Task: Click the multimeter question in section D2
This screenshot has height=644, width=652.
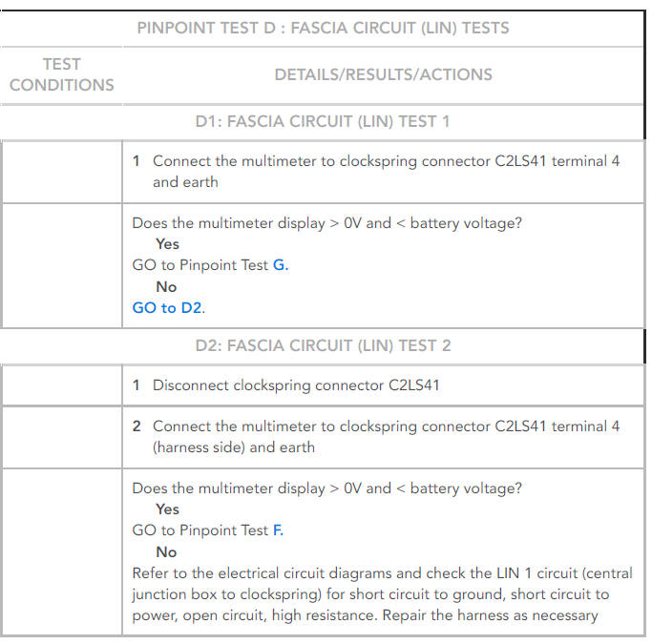Action: click(326, 488)
